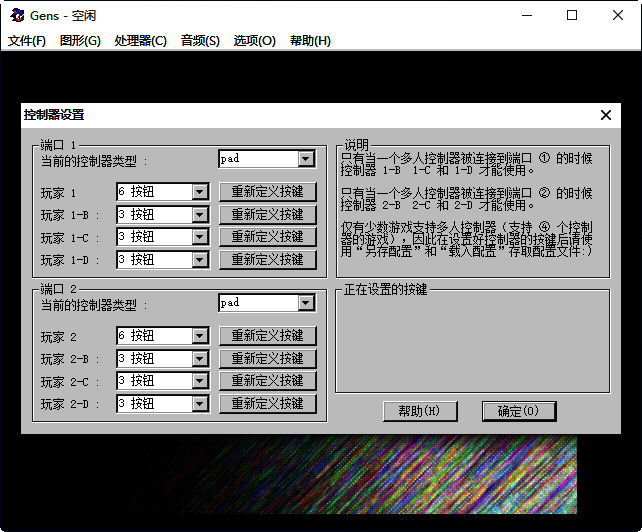The height and width of the screenshot is (532, 642).
Task: Redefine keys for 玩家 1
Action: (x=267, y=192)
